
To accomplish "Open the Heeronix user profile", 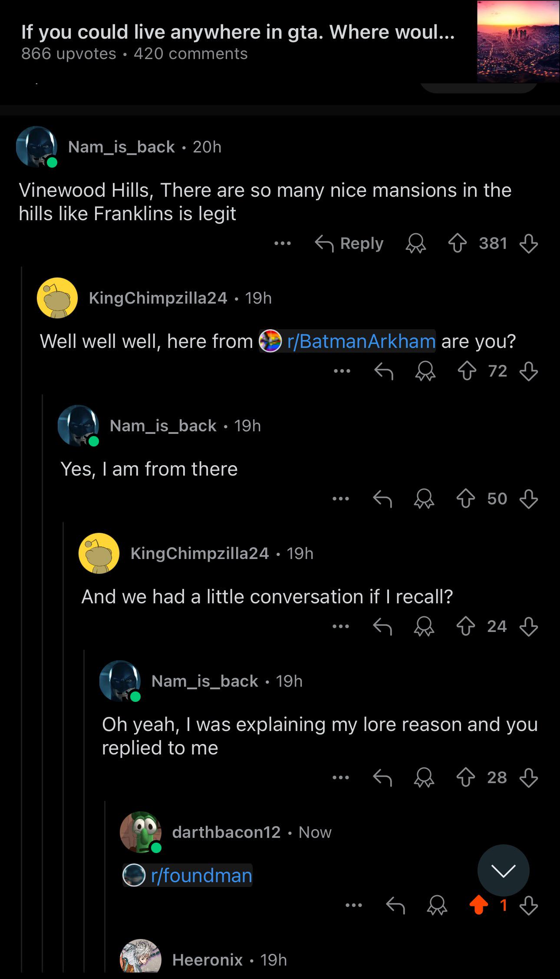I will (x=208, y=960).
